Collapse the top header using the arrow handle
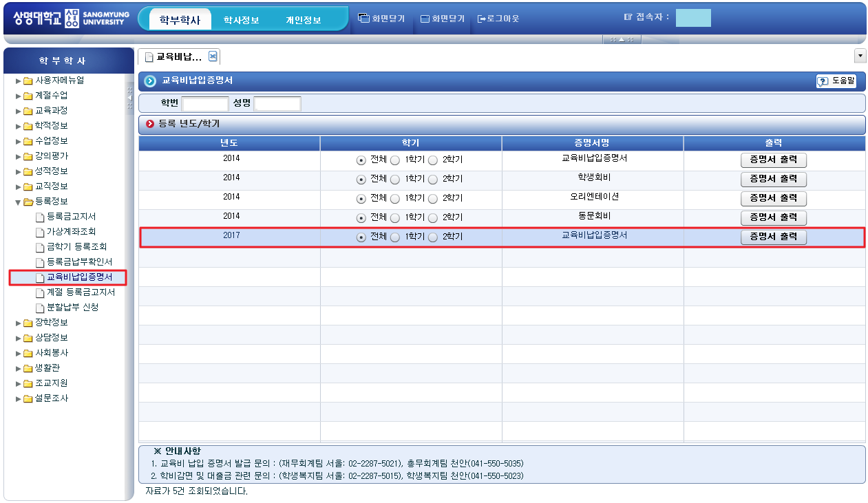868x503 pixels. pyautogui.click(x=622, y=39)
